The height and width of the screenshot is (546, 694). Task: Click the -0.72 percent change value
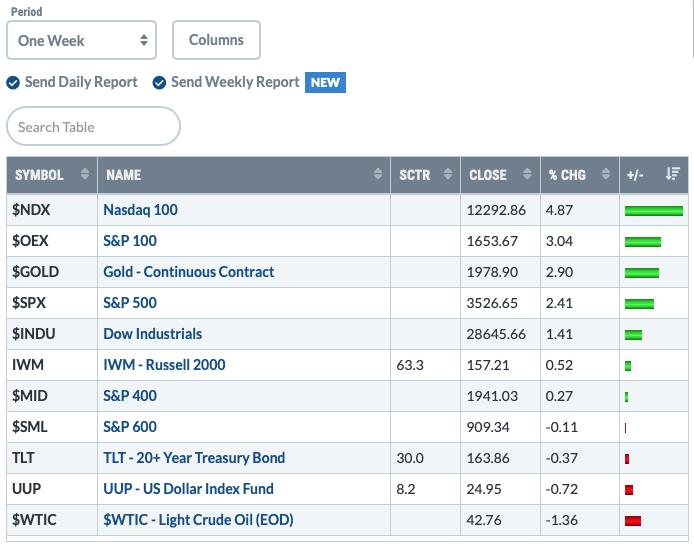562,488
